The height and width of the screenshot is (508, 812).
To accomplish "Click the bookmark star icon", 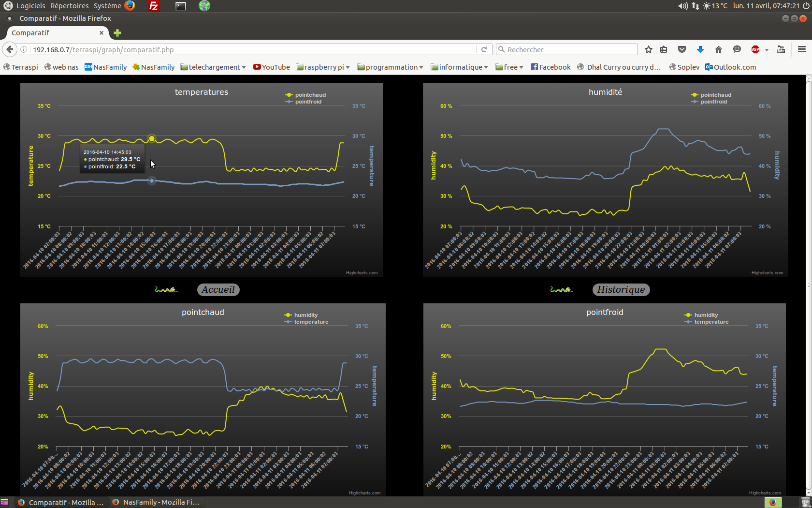I will coord(649,49).
